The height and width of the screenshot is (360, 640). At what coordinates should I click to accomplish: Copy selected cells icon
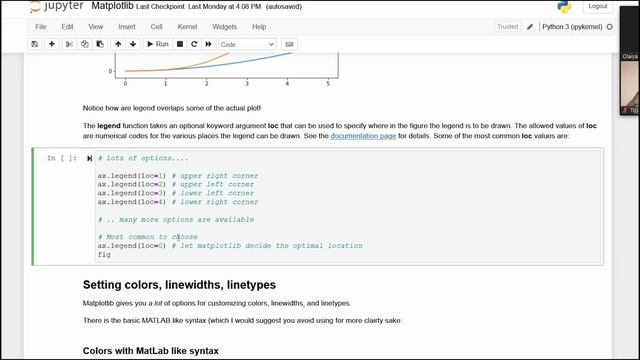84,44
